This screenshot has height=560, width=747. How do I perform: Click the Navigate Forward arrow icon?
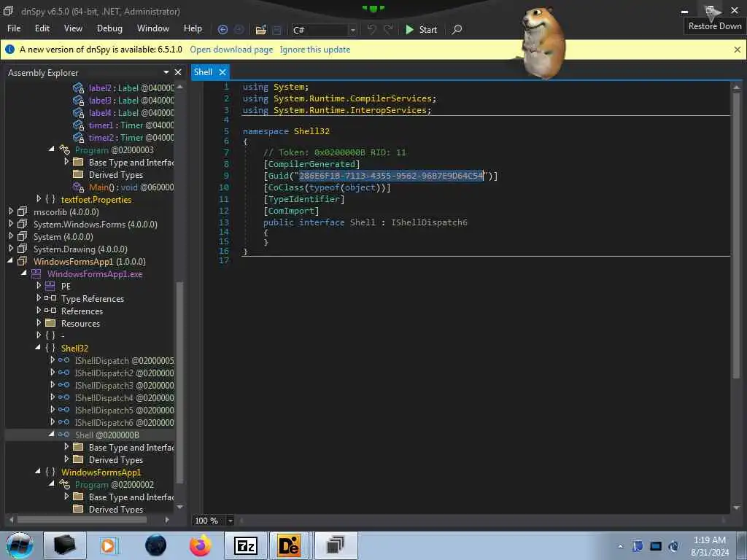[239, 29]
